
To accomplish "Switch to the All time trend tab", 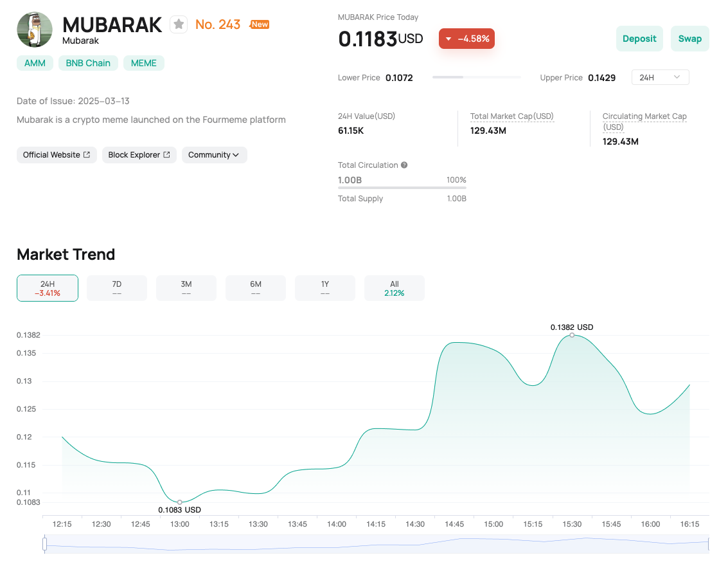I will click(394, 288).
